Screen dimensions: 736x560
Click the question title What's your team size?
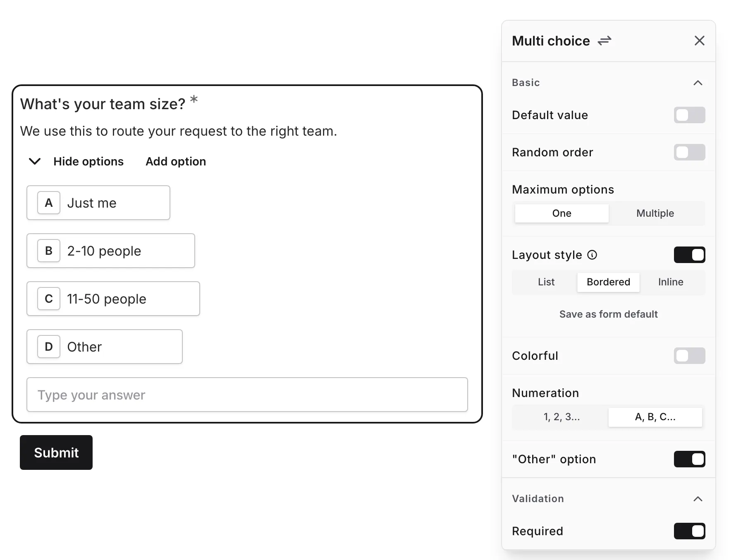[x=103, y=104]
